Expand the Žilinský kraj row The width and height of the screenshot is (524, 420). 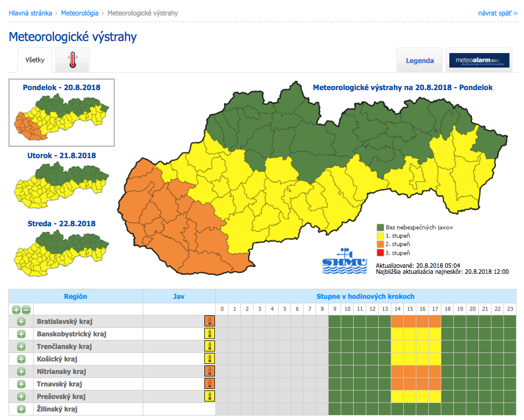[21, 409]
